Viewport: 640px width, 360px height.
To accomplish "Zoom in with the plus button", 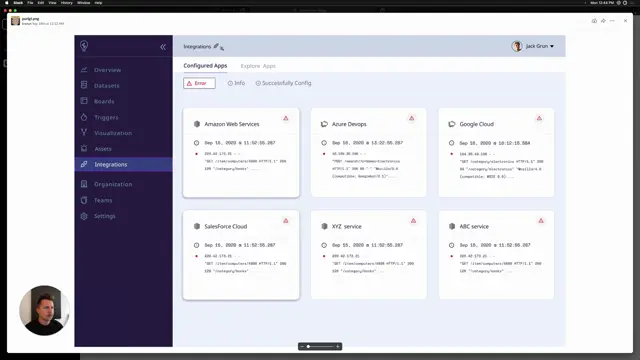I will [338, 347].
